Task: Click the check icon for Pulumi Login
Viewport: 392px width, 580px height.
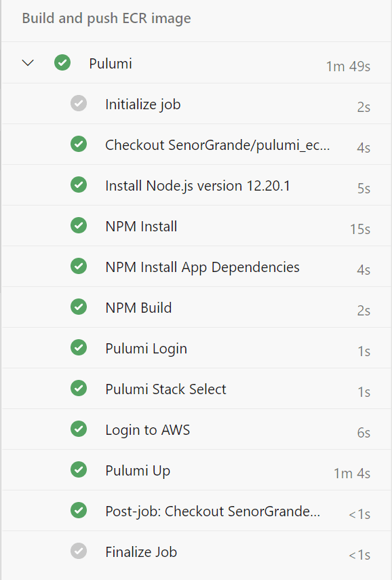Action: (x=79, y=347)
